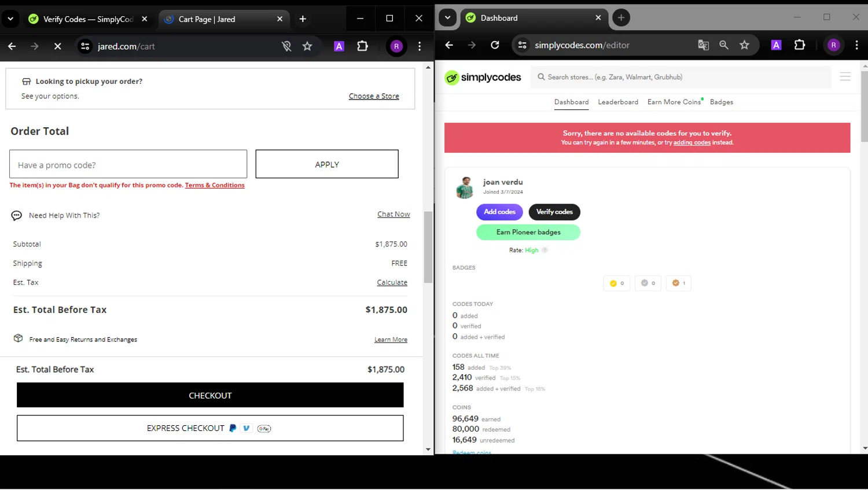Click the Jared page vertical scrollbar thumb
The width and height of the screenshot is (868, 490).
(x=428, y=247)
